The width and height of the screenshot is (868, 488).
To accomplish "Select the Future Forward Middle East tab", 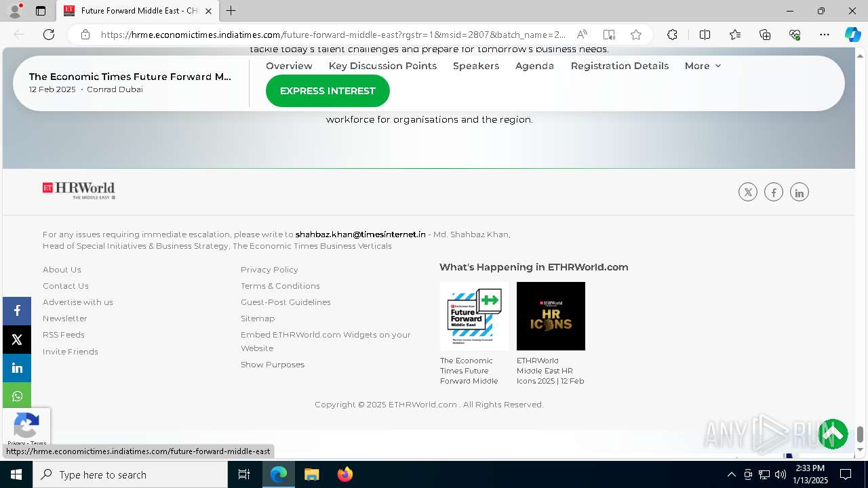I will (x=138, y=11).
